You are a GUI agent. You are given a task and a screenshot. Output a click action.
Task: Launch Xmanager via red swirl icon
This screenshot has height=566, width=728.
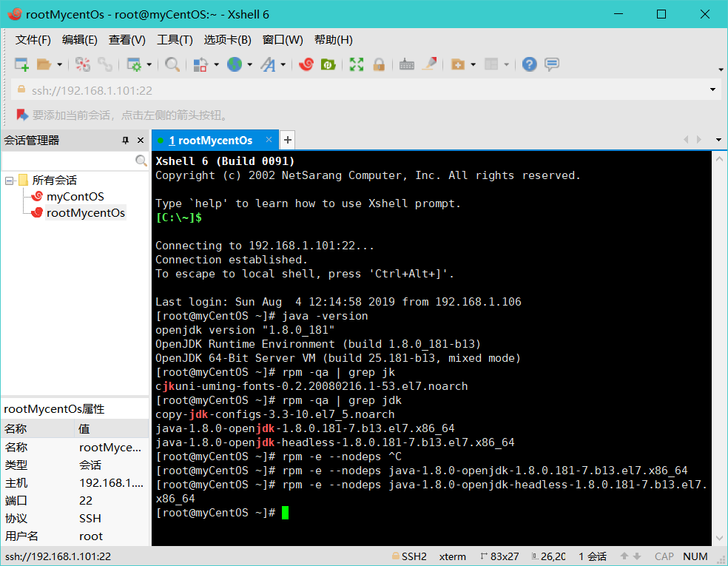[x=306, y=64]
